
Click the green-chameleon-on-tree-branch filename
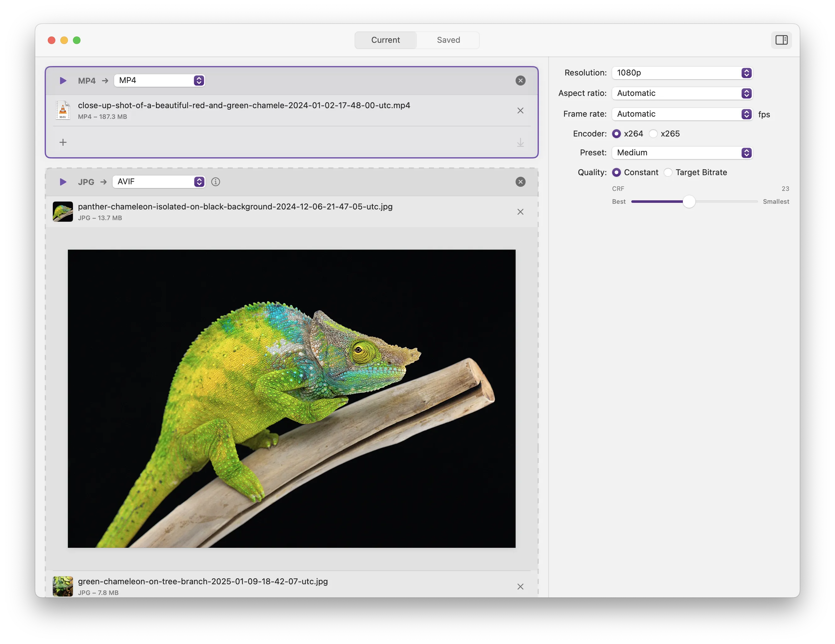(x=203, y=582)
